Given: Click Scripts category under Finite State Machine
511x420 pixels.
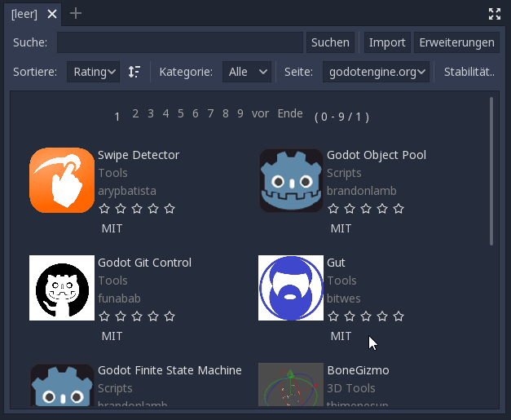Looking at the screenshot, I should click(115, 388).
